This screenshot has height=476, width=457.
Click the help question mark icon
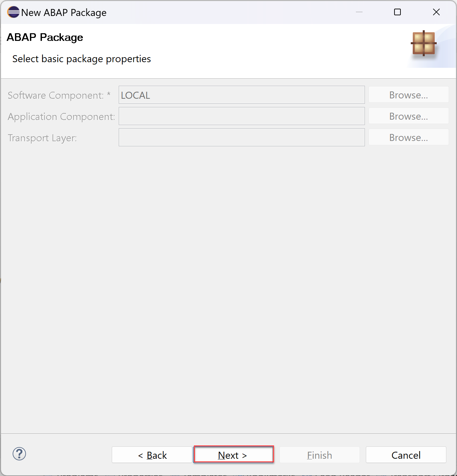click(19, 454)
